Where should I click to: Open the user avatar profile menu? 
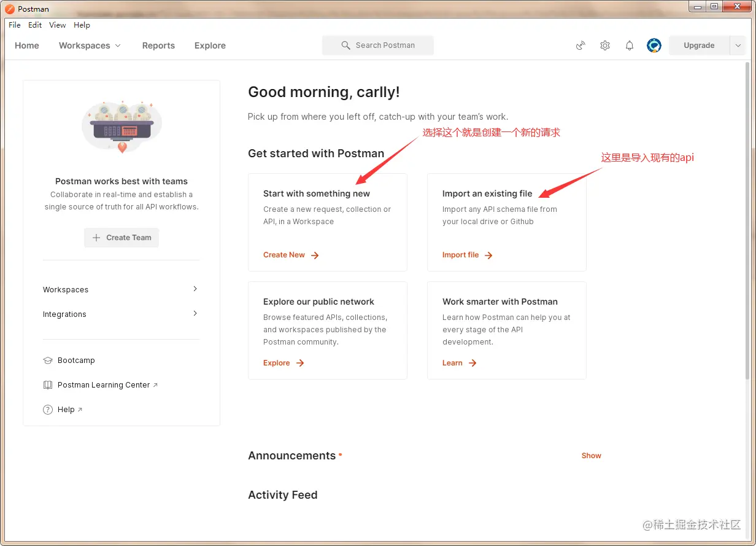tap(654, 45)
